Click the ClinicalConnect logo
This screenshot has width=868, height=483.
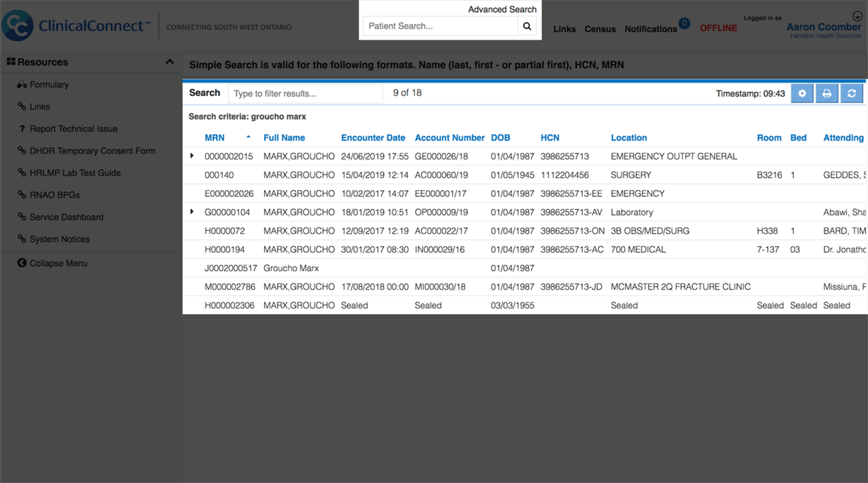tap(76, 26)
